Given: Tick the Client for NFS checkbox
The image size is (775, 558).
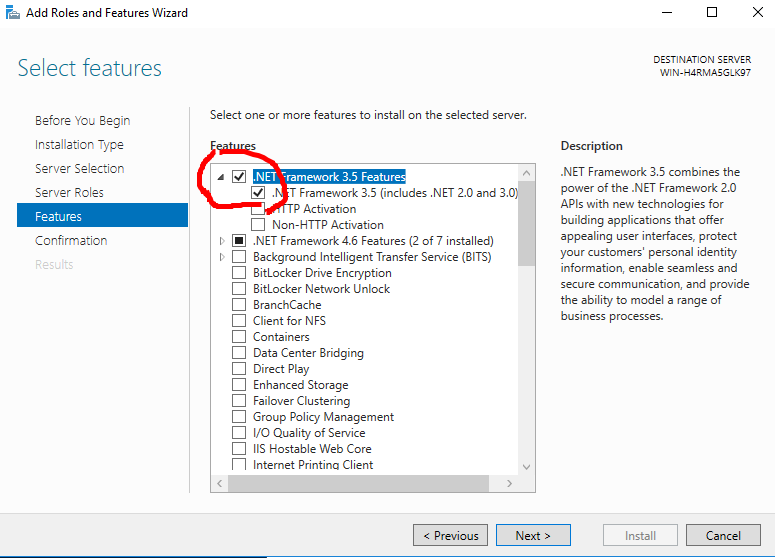Looking at the screenshot, I should click(239, 321).
